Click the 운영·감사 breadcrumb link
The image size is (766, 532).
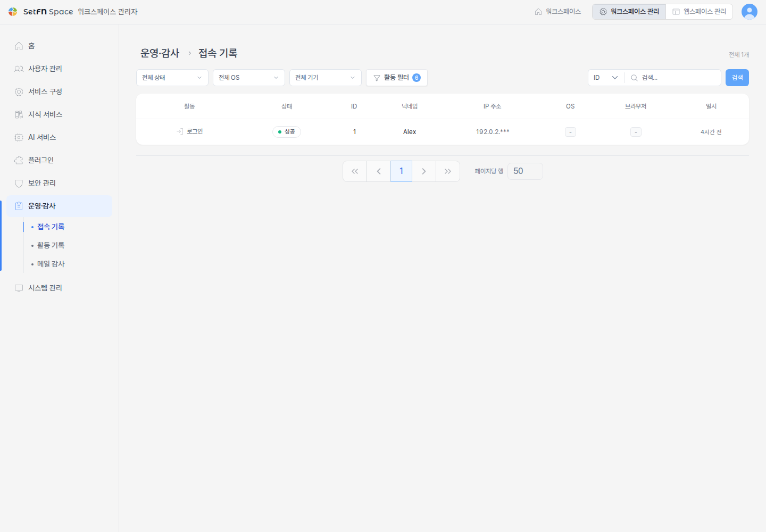[x=160, y=53]
